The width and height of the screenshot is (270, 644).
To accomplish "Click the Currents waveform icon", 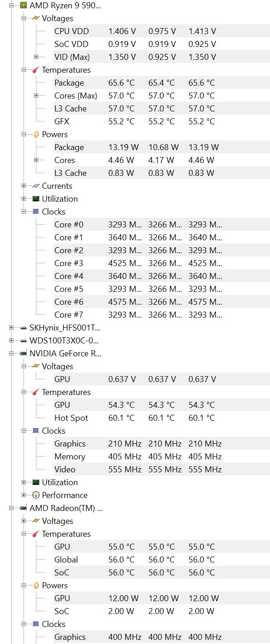I will [36, 186].
